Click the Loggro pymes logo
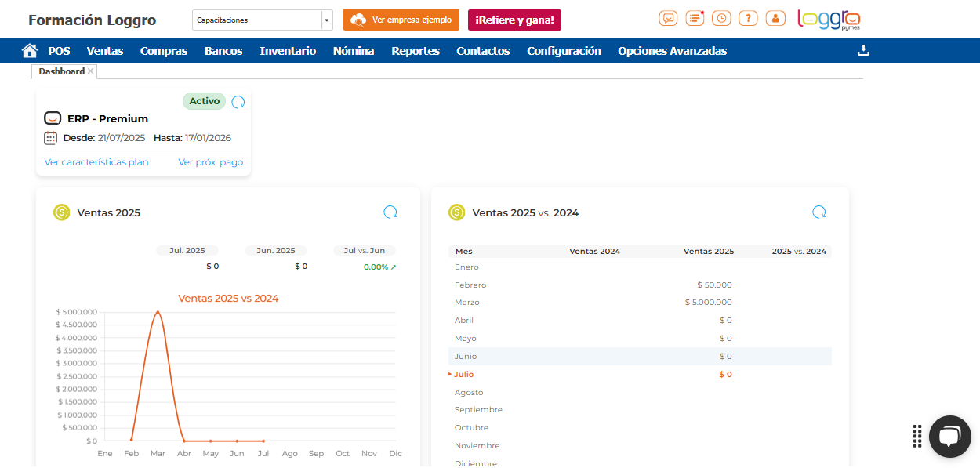Screen dimensions: 980x468 click(x=829, y=20)
